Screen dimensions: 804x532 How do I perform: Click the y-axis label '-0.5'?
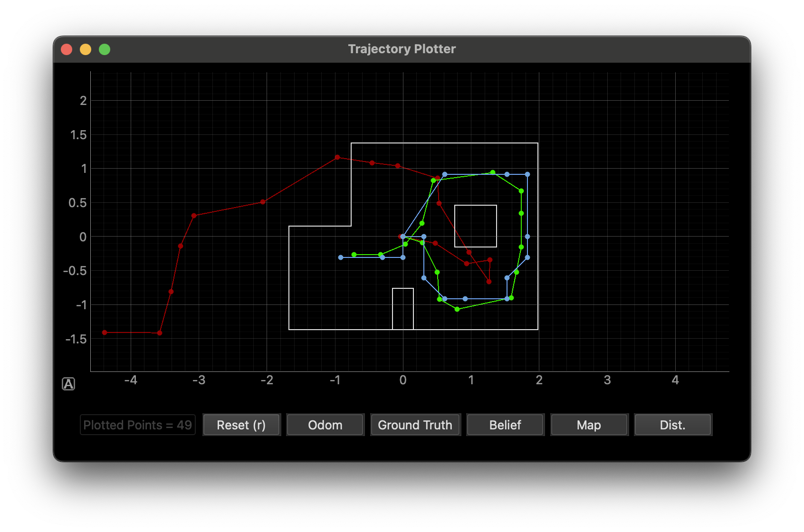click(75, 271)
